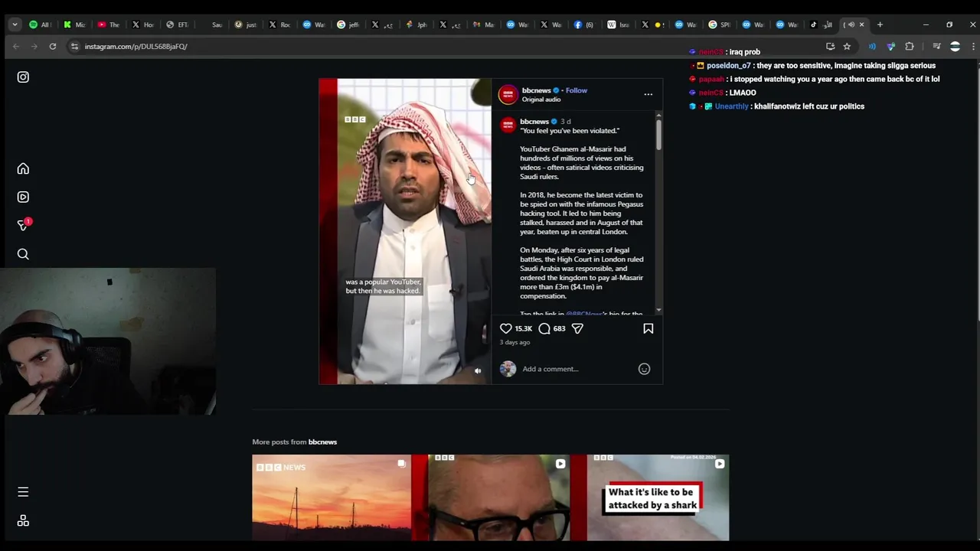Go forward in browser history
This screenshot has width=980, height=551.
pos(34,47)
